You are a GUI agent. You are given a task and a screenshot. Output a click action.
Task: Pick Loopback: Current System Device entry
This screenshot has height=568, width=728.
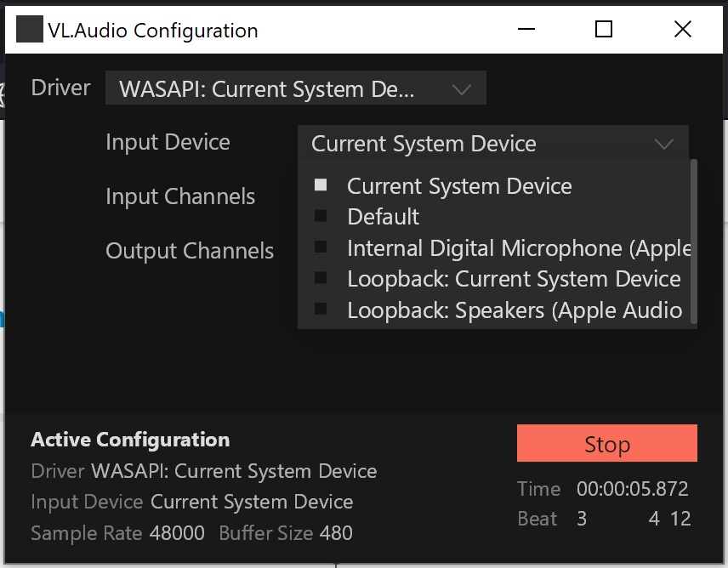click(x=514, y=279)
